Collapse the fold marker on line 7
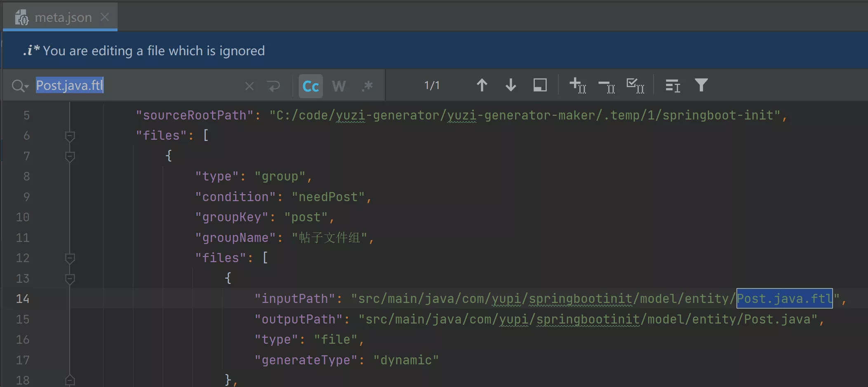 [70, 156]
